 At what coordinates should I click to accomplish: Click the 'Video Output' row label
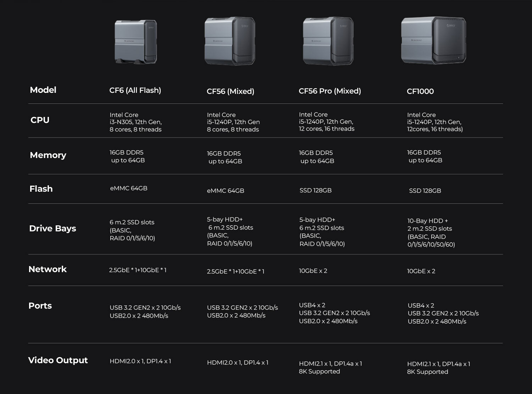click(58, 360)
